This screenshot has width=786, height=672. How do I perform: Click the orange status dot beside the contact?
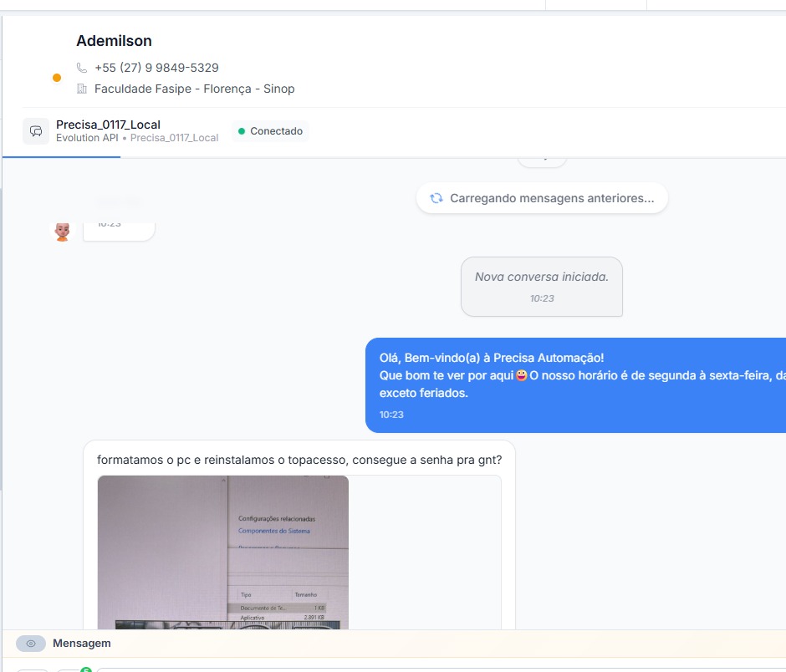57,78
